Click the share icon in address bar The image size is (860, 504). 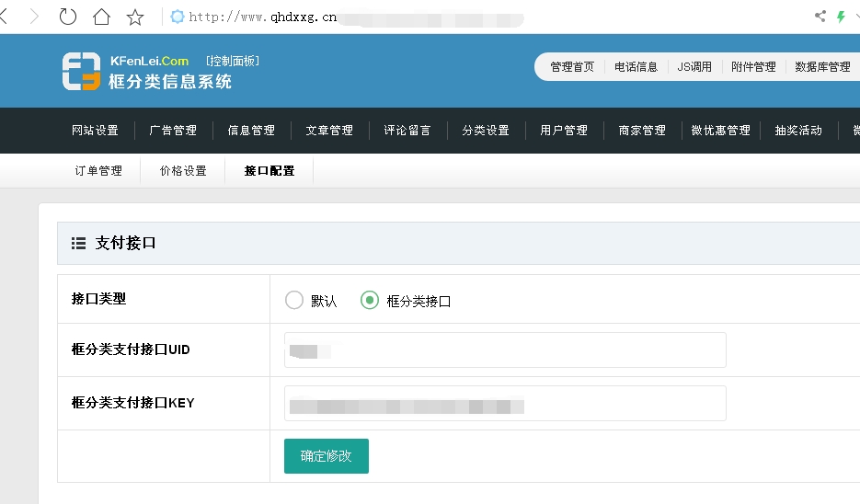(820, 17)
